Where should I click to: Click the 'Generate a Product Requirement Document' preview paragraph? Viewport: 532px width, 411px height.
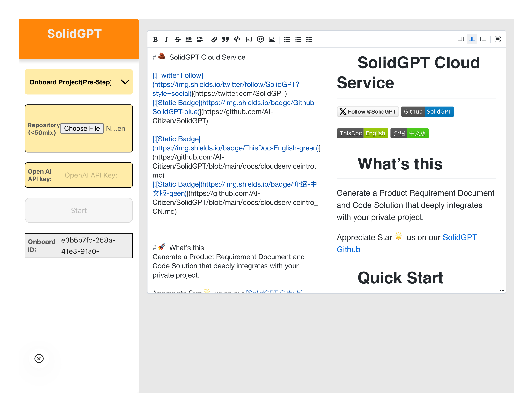(415, 205)
